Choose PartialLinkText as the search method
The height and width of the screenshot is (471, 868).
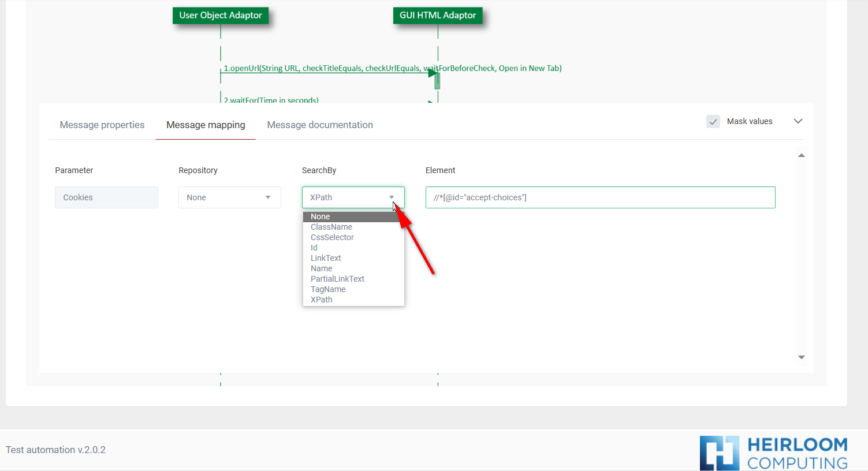337,279
